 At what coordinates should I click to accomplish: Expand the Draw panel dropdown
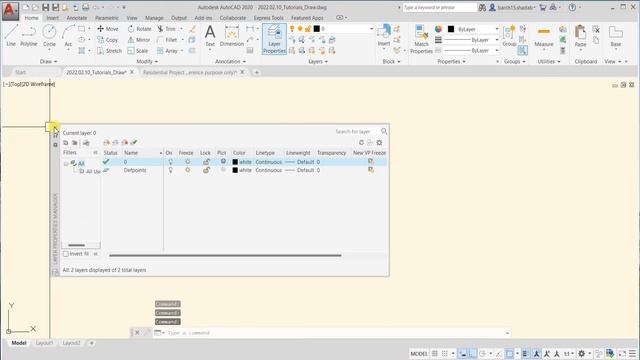[49, 61]
